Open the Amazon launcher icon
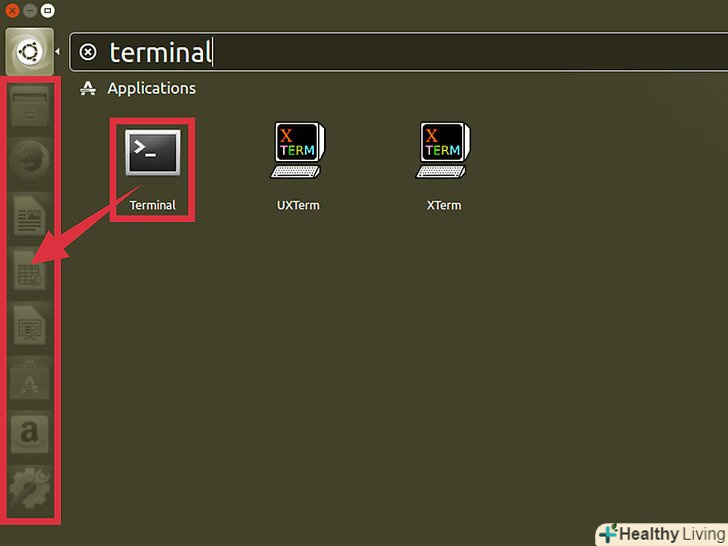This screenshot has width=728, height=546. click(30, 434)
